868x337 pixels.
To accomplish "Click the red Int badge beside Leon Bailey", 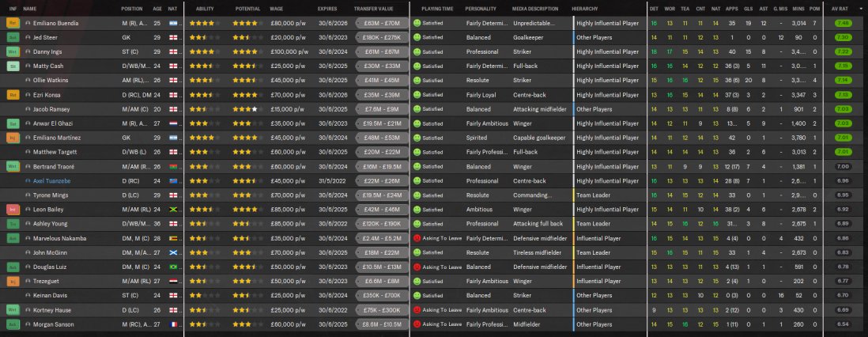I will coord(13,210).
